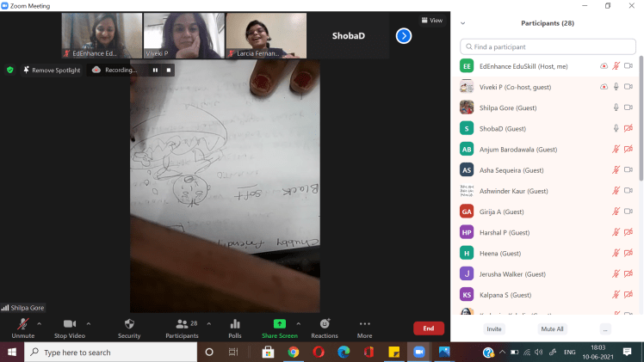Click the green Share Screen icon
Viewport: 644px width, 362px height.
click(279, 324)
